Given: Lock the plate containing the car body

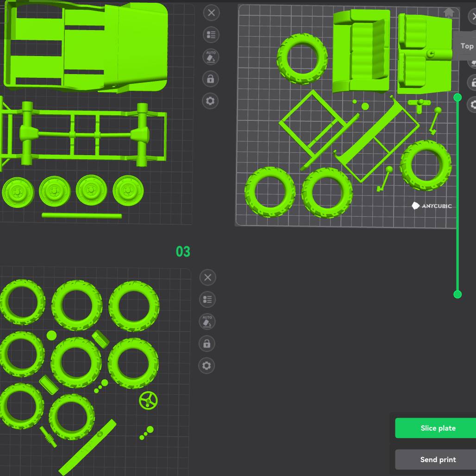Looking at the screenshot, I should pyautogui.click(x=210, y=79).
